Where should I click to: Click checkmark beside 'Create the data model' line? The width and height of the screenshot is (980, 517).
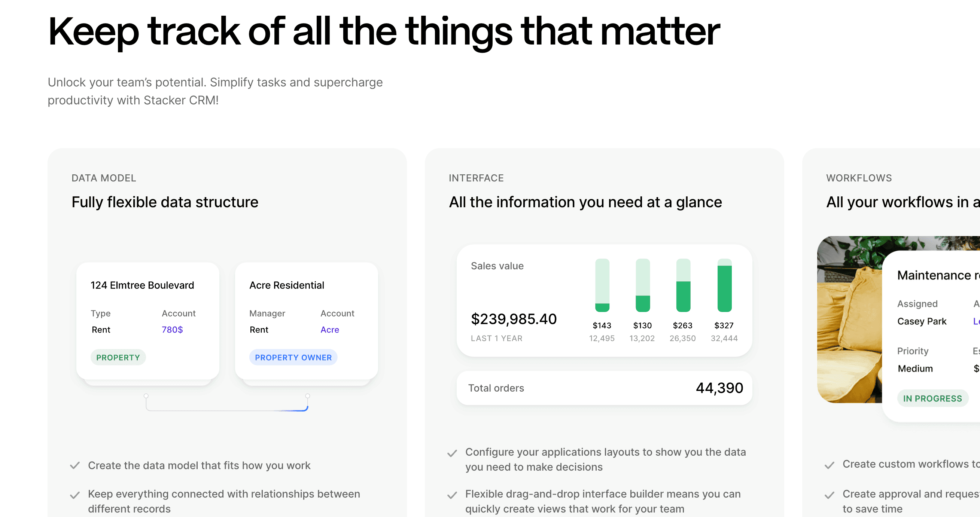pyautogui.click(x=75, y=466)
